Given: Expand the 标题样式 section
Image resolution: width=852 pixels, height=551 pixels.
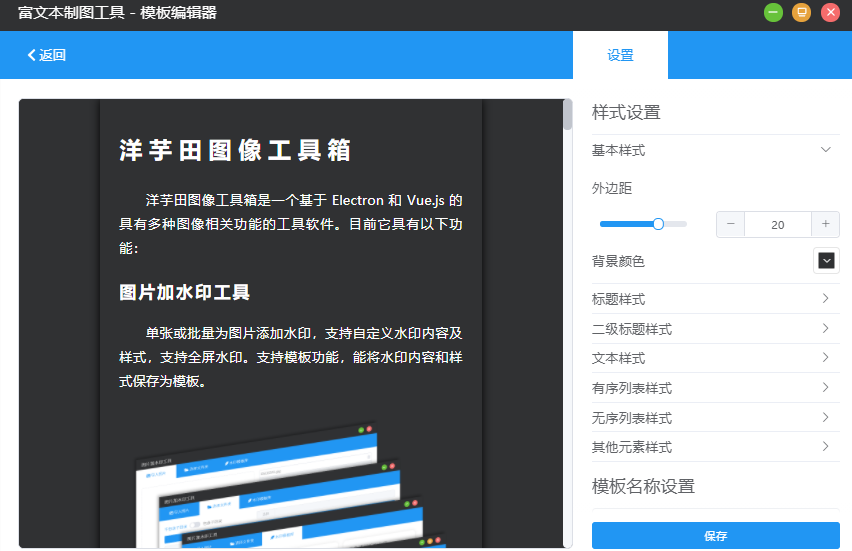Looking at the screenshot, I should tap(715, 299).
